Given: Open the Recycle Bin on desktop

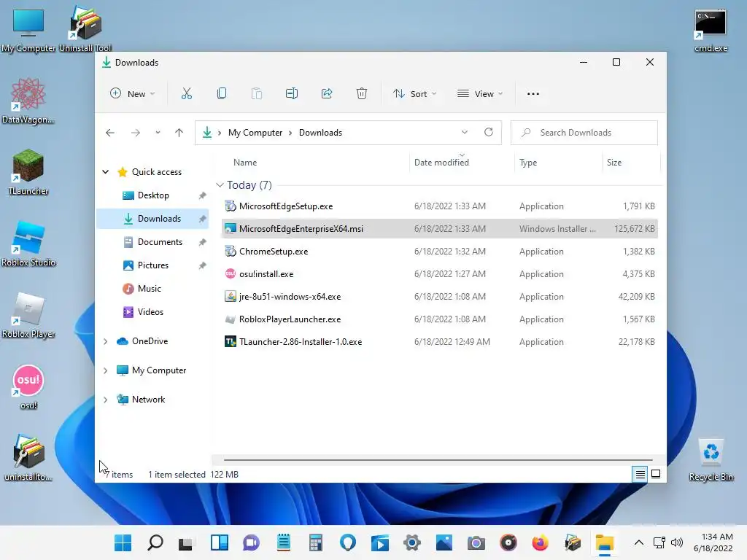Looking at the screenshot, I should click(711, 459).
